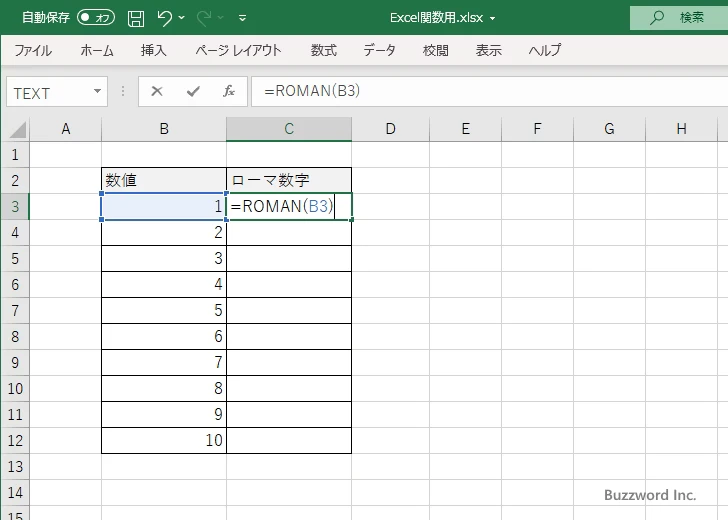Select column G header
This screenshot has width=728, height=520.
point(610,129)
